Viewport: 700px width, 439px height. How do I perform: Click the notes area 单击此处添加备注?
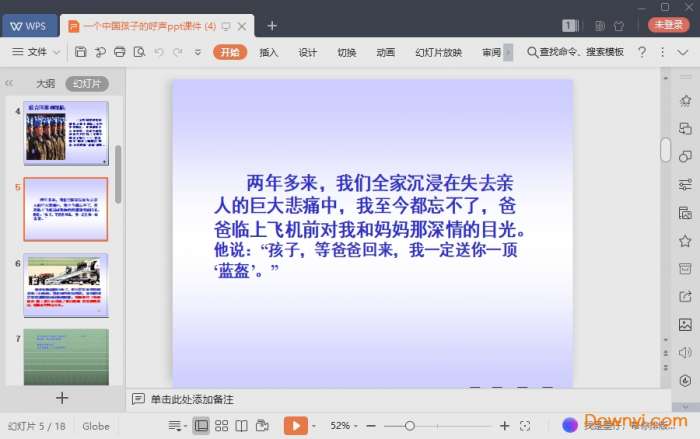(x=191, y=399)
